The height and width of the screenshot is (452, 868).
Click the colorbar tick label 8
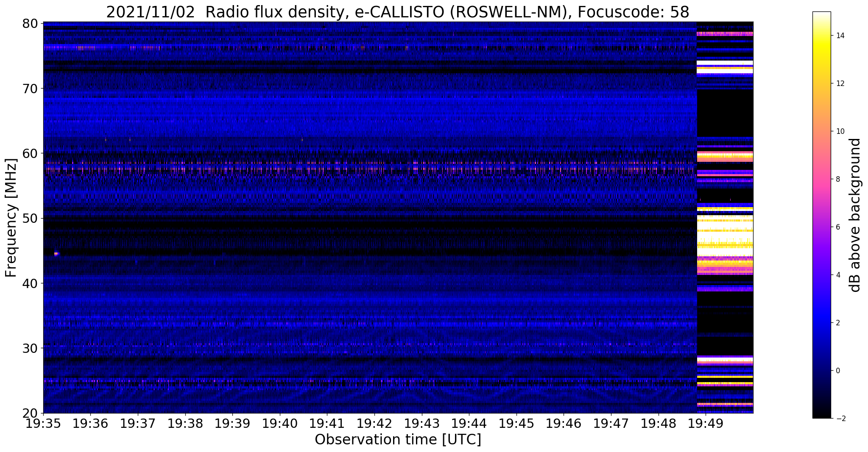(x=837, y=179)
